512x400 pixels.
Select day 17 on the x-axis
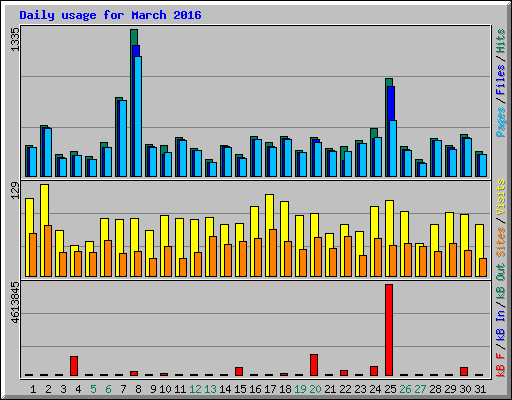[270, 389]
